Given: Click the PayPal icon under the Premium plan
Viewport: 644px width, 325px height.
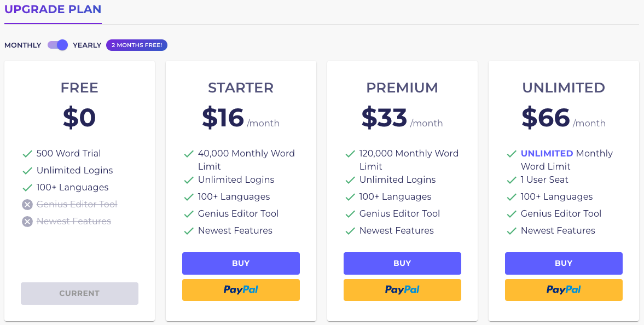Looking at the screenshot, I should pos(402,290).
